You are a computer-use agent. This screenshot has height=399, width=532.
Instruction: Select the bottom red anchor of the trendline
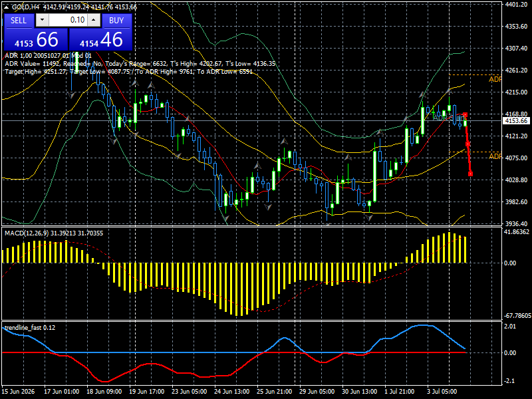point(470,174)
